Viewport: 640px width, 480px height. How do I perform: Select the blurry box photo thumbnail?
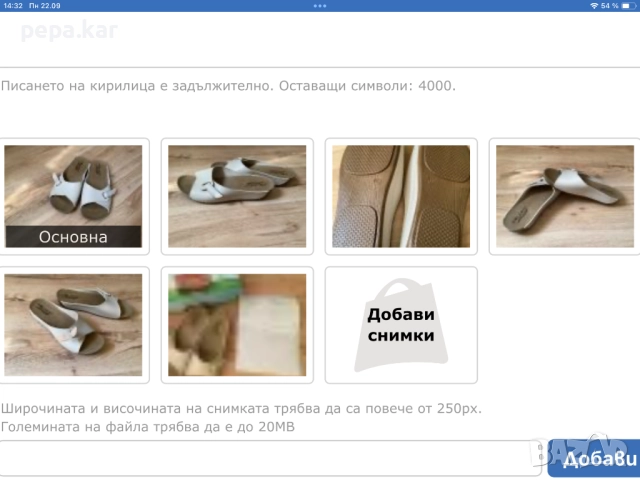tap(237, 325)
